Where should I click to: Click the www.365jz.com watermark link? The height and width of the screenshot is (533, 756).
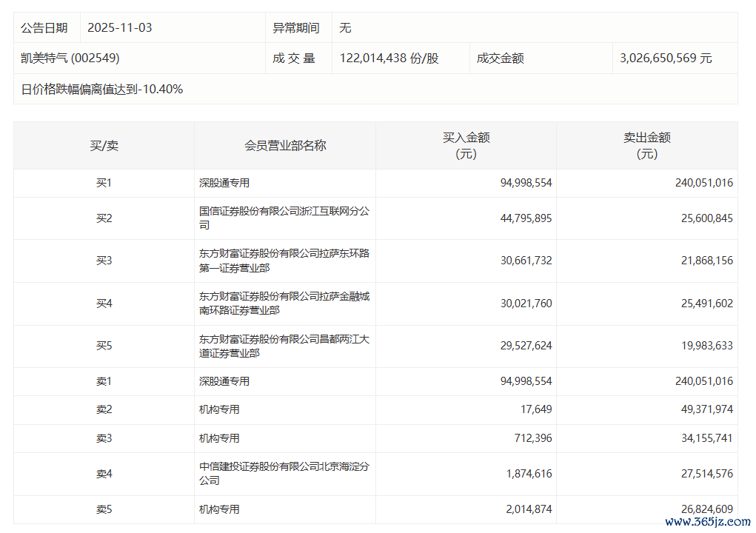point(707,522)
